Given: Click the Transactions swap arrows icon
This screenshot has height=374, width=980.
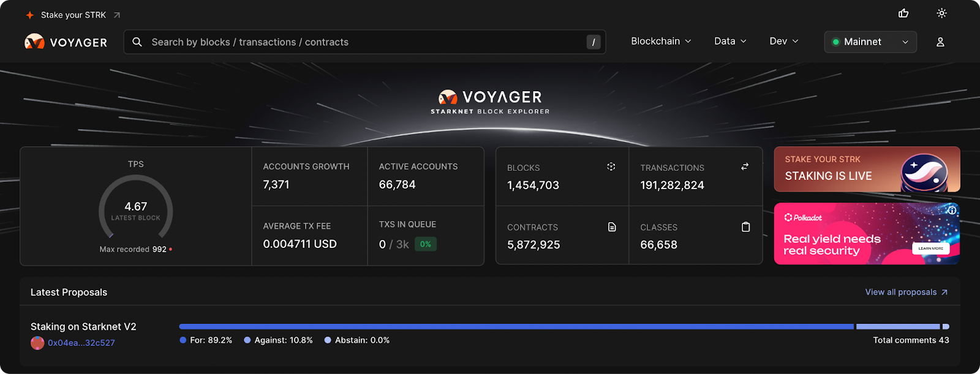Looking at the screenshot, I should [745, 166].
